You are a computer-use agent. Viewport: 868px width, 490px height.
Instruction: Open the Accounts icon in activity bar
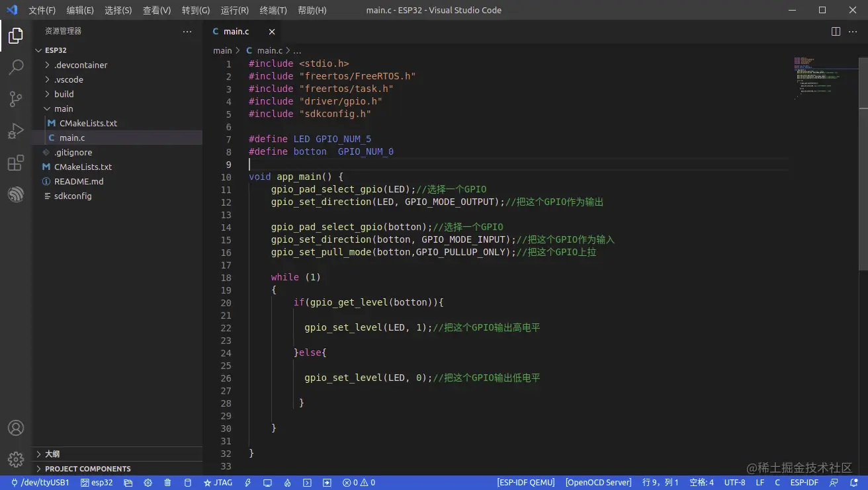(16, 428)
